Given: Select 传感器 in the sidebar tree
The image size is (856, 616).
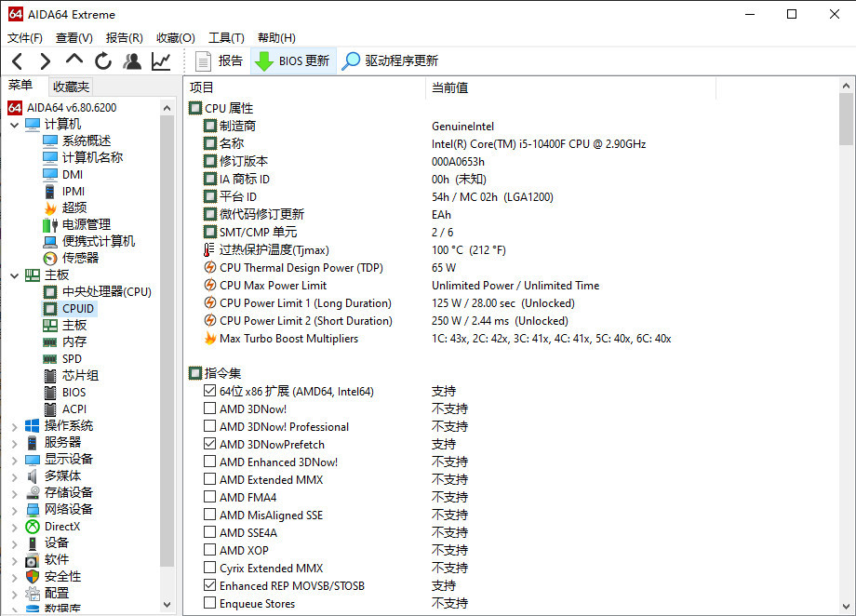Looking at the screenshot, I should point(80,258).
